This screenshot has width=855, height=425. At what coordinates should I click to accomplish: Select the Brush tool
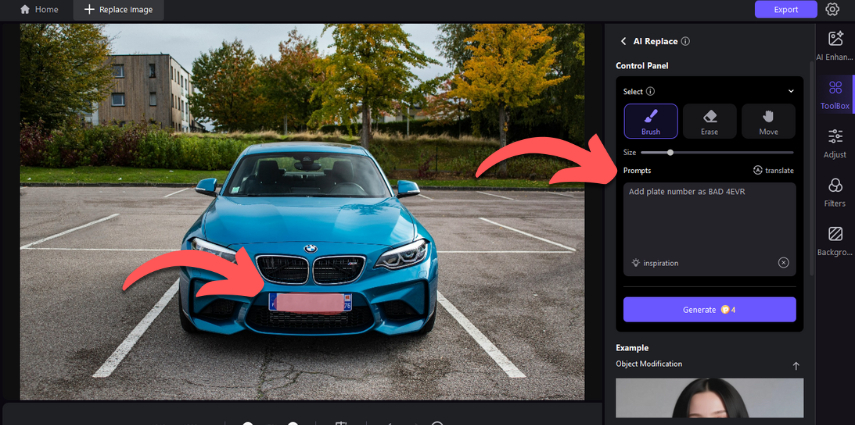pyautogui.click(x=651, y=121)
